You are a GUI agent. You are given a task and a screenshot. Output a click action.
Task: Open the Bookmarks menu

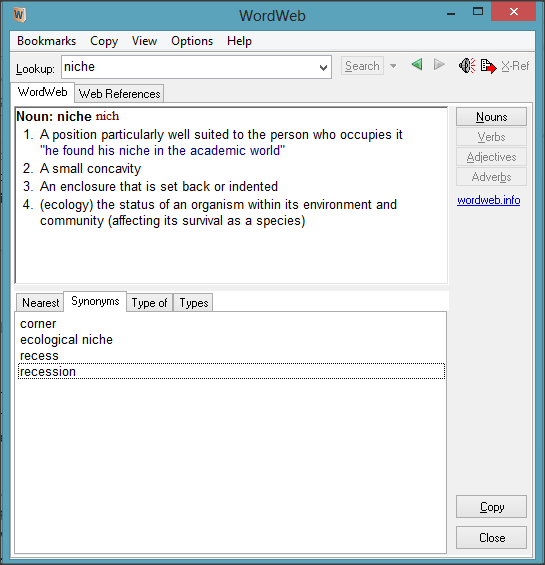46,41
